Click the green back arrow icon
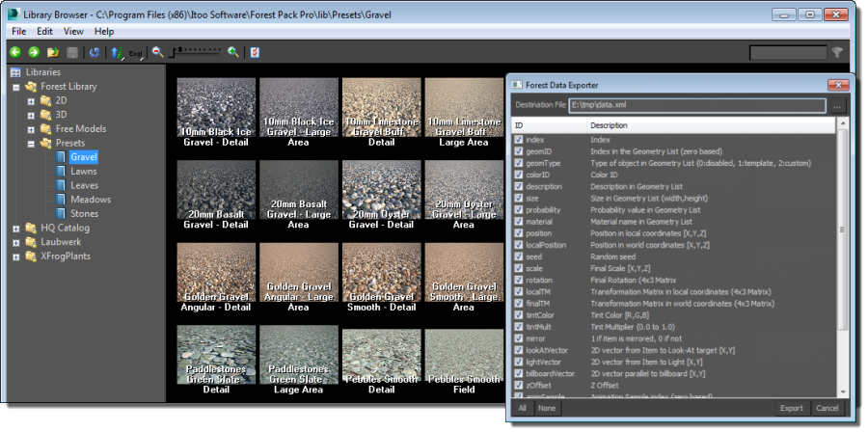This screenshot has height=432, width=868. 15,52
